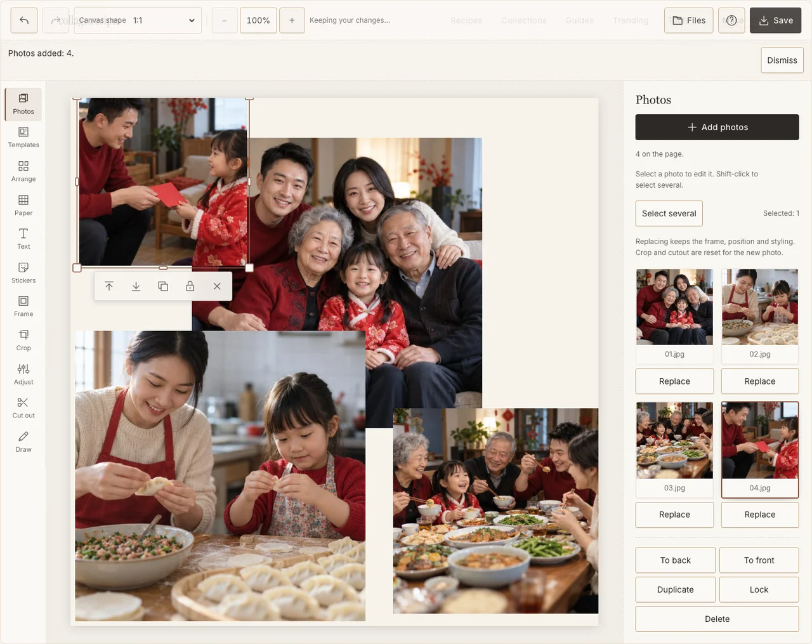Open the Templates sidebar panel
Screen dimensions: 812x644
click(x=23, y=138)
